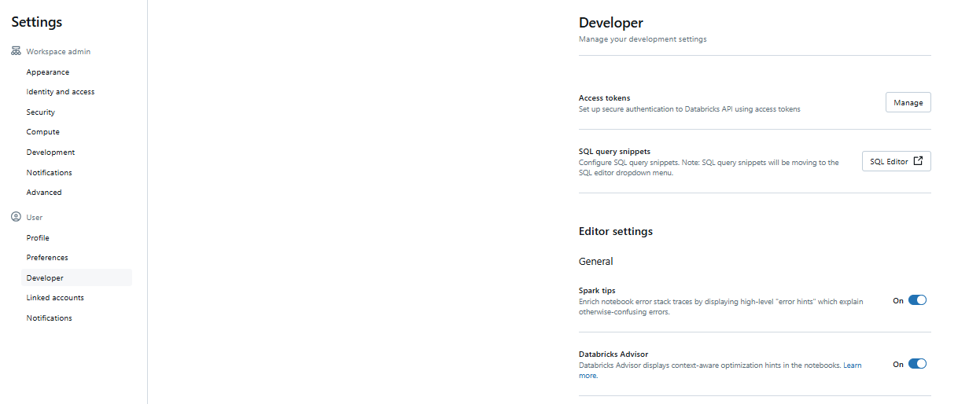Open workspace admin Notifications settings
This screenshot has width=980, height=404.
[50, 173]
